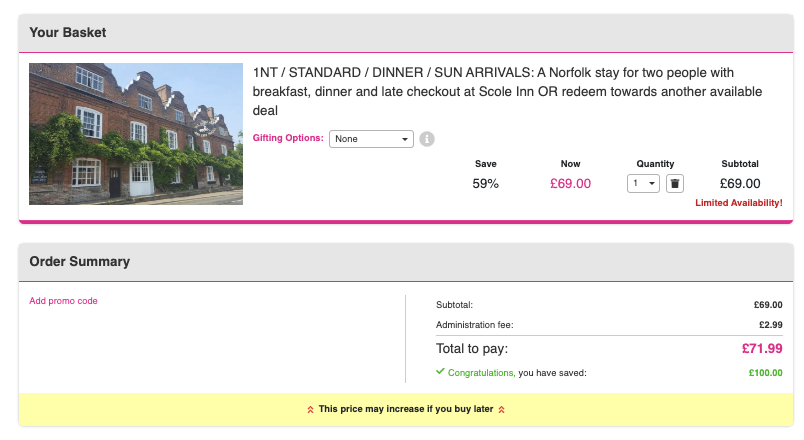Click the Save 59% value
The height and width of the screenshot is (440, 804).
click(486, 184)
